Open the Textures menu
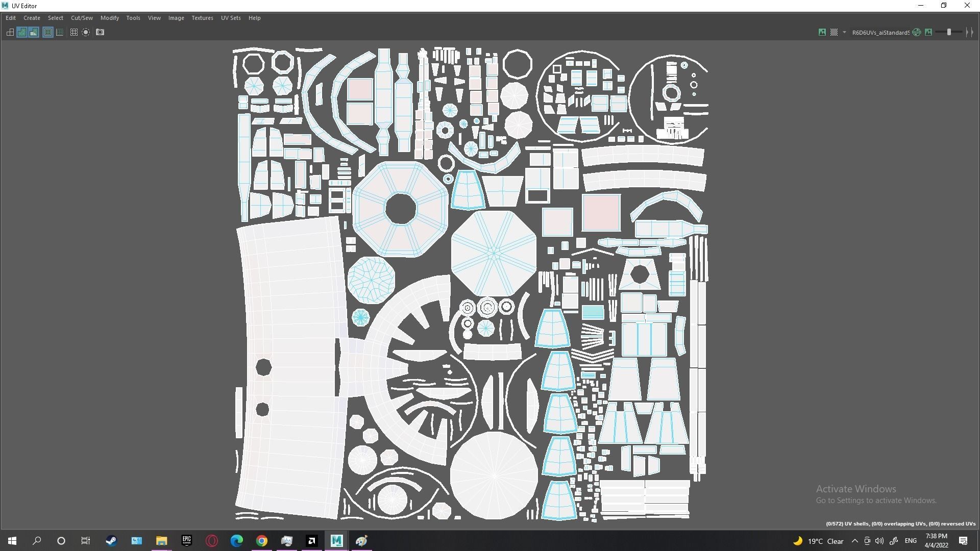The image size is (980, 551). pos(202,18)
